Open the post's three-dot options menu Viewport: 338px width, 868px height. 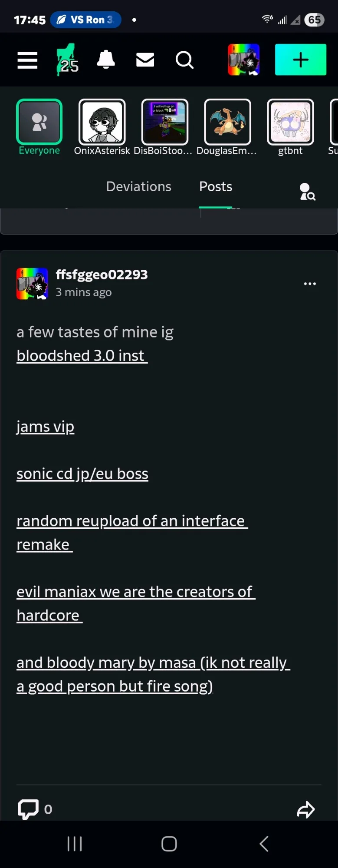(310, 284)
